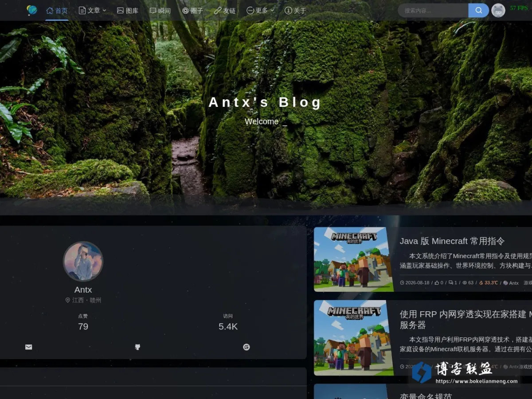Viewport: 532px width, 399px height.
Task: Click the like thumbs-up icon on Java Minecraft post
Action: (x=437, y=283)
